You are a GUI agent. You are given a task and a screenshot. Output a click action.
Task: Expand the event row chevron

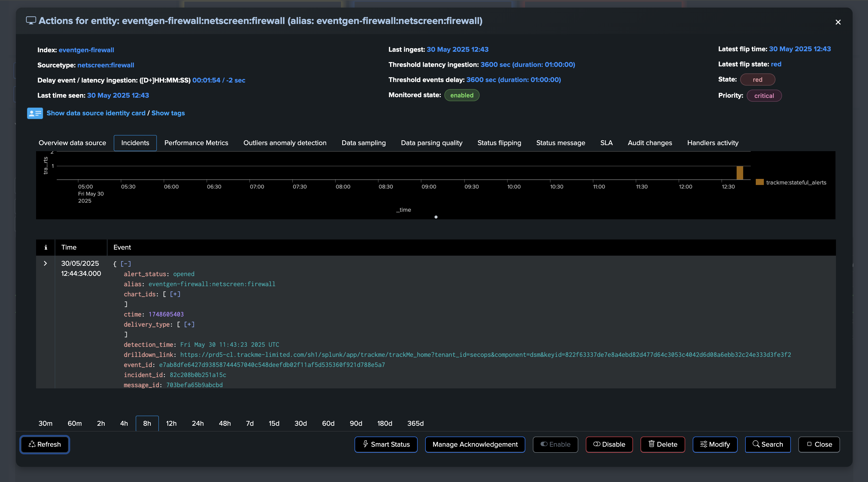(45, 263)
